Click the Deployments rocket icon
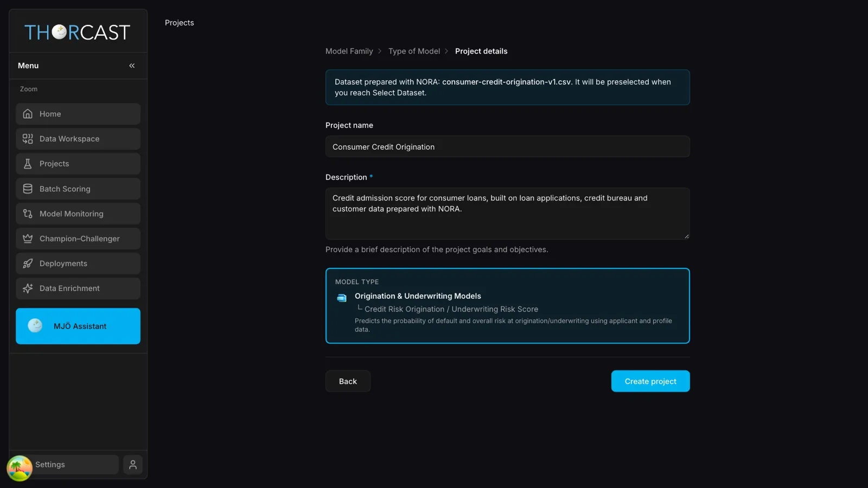 (28, 264)
